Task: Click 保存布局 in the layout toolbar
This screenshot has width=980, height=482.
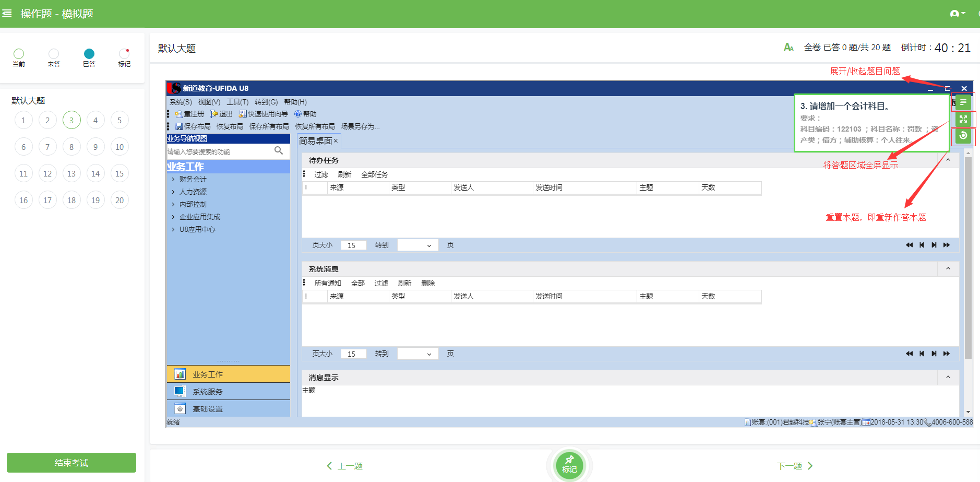Action: 193,126
